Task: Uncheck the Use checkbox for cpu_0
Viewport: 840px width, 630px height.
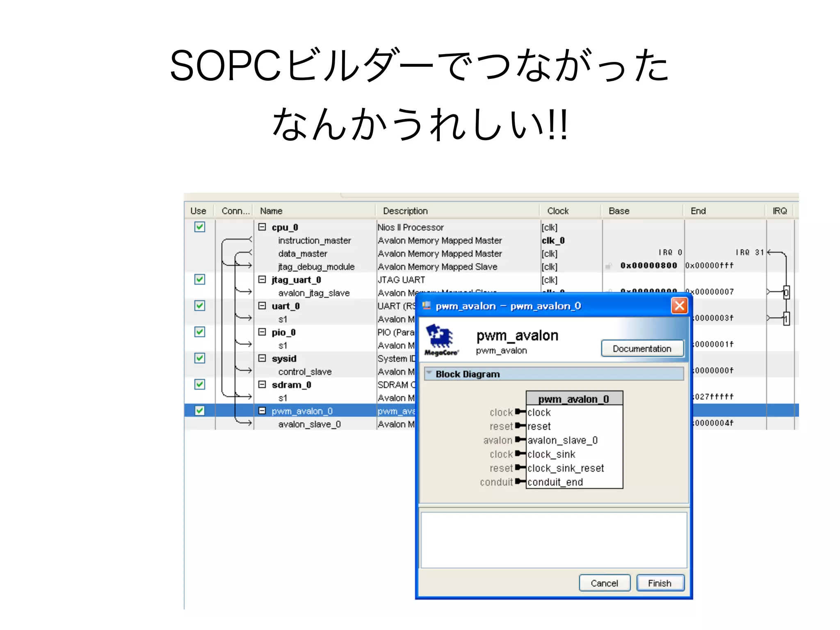Action: tap(200, 227)
